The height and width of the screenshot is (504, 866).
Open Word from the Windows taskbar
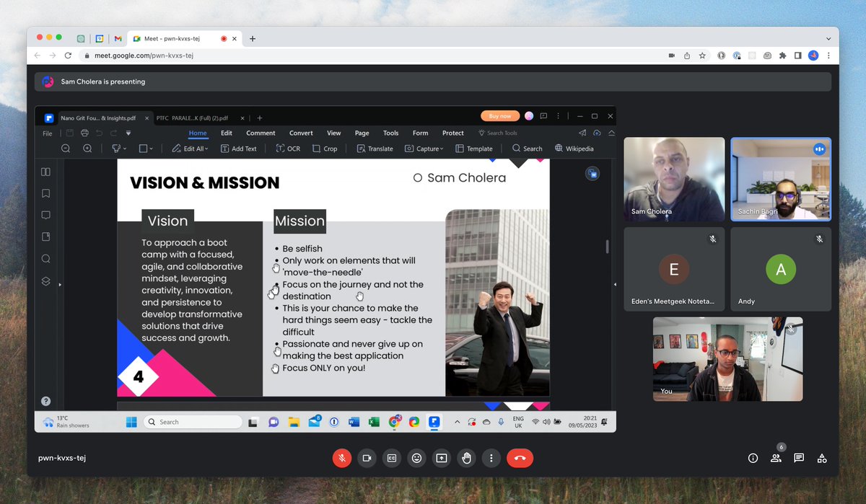pos(354,422)
